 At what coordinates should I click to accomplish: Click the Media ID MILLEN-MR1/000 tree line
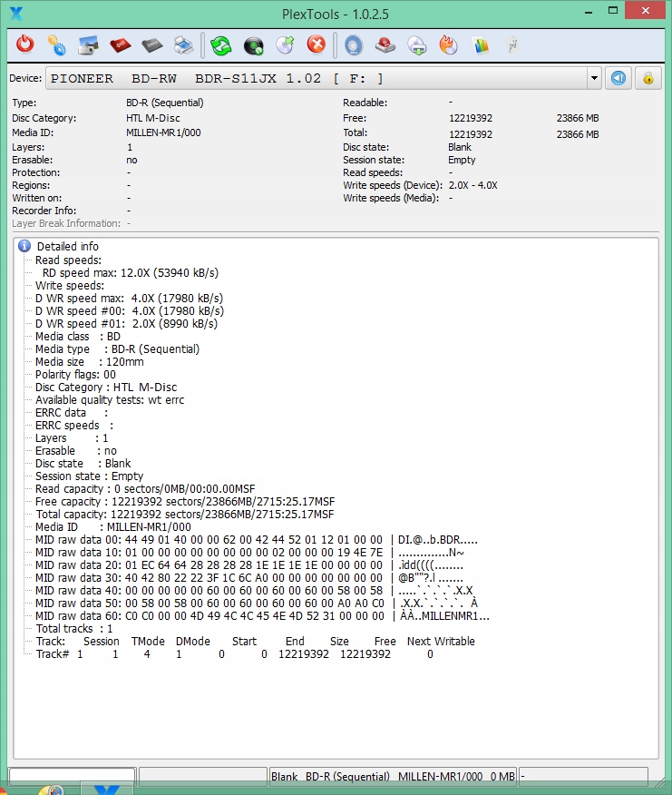(x=112, y=526)
